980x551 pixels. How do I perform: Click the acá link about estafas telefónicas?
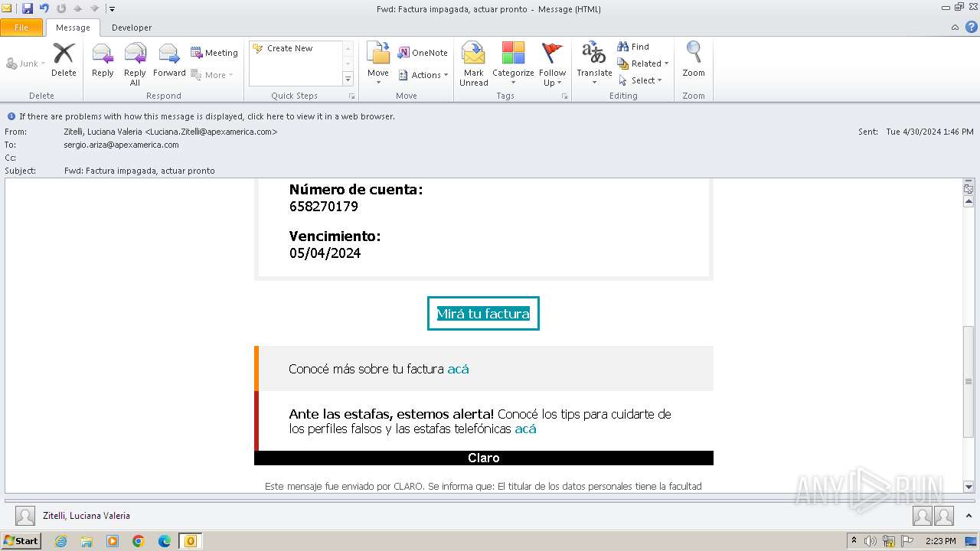(x=525, y=429)
